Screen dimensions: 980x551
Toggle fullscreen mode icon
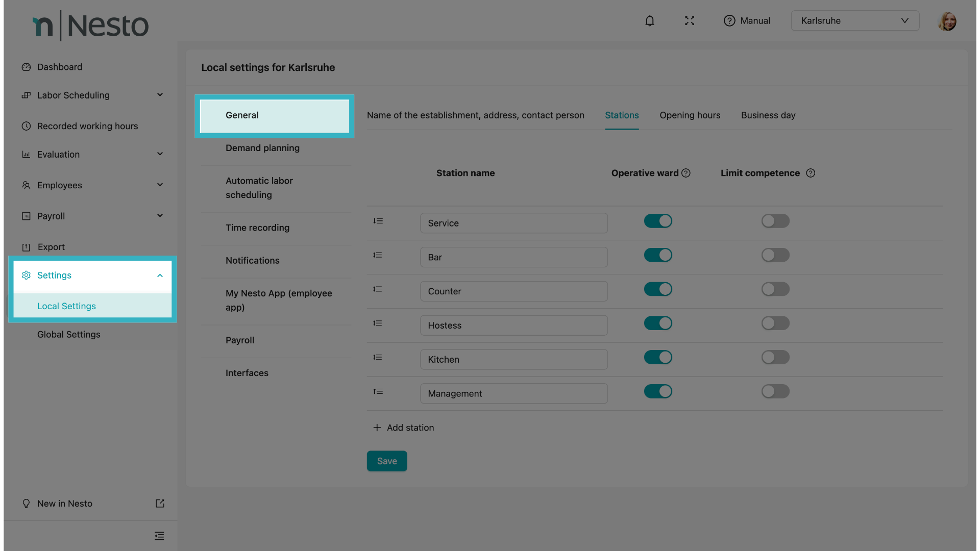click(690, 21)
